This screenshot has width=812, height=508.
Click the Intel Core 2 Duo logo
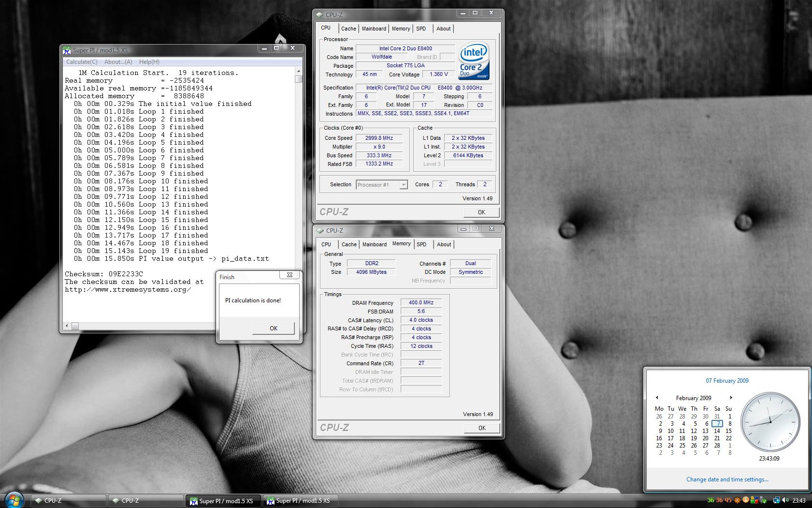[474, 61]
